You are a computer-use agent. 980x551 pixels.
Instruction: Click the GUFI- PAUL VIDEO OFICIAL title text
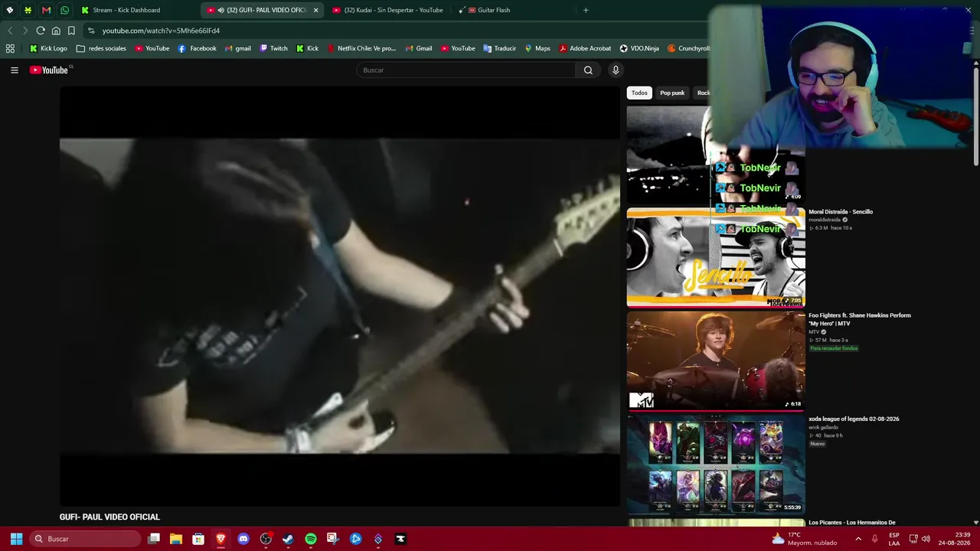pyautogui.click(x=109, y=517)
